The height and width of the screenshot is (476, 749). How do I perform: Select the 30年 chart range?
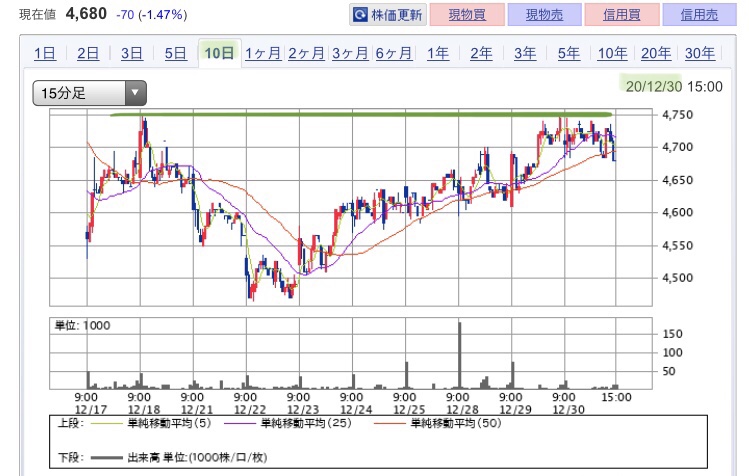700,53
